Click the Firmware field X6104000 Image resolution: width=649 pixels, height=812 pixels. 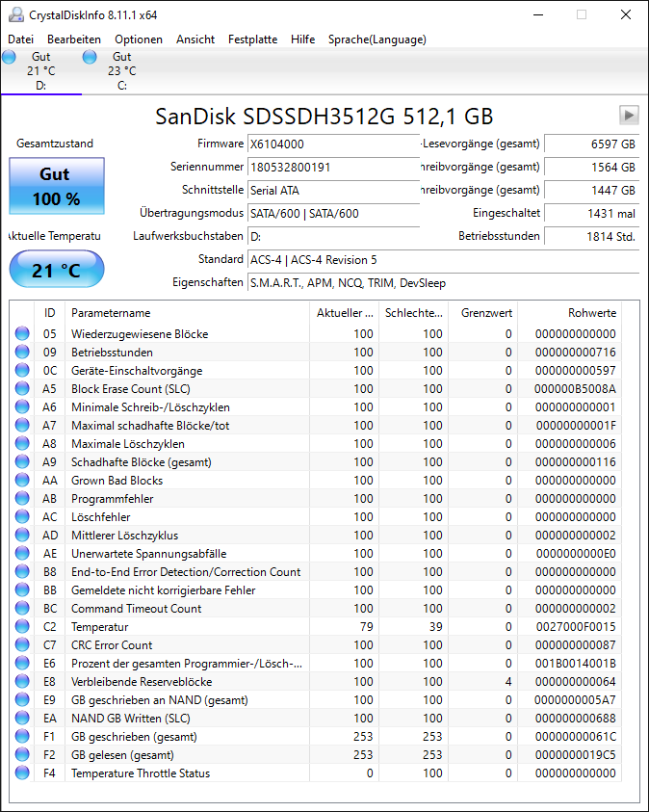[x=333, y=144]
